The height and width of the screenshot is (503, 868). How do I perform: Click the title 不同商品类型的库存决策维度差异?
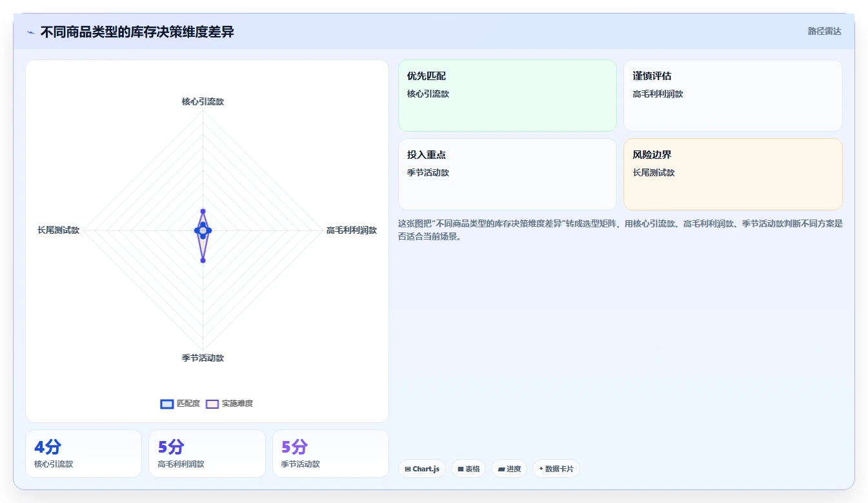click(x=137, y=32)
